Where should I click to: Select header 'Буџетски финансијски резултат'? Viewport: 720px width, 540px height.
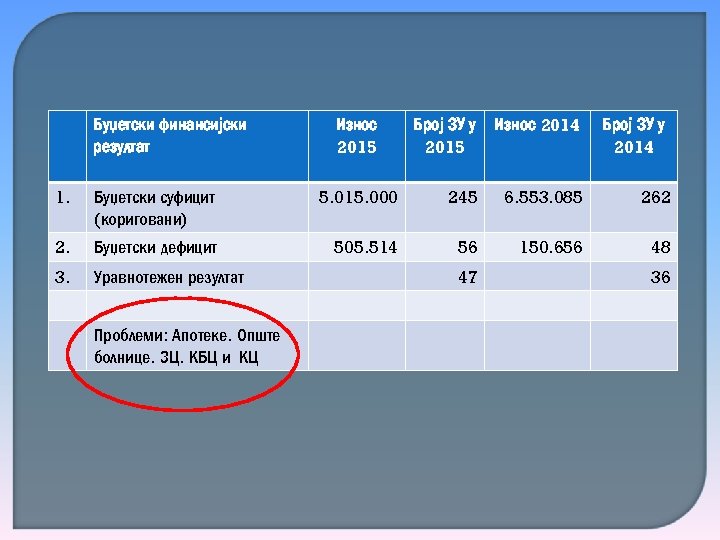click(170, 136)
